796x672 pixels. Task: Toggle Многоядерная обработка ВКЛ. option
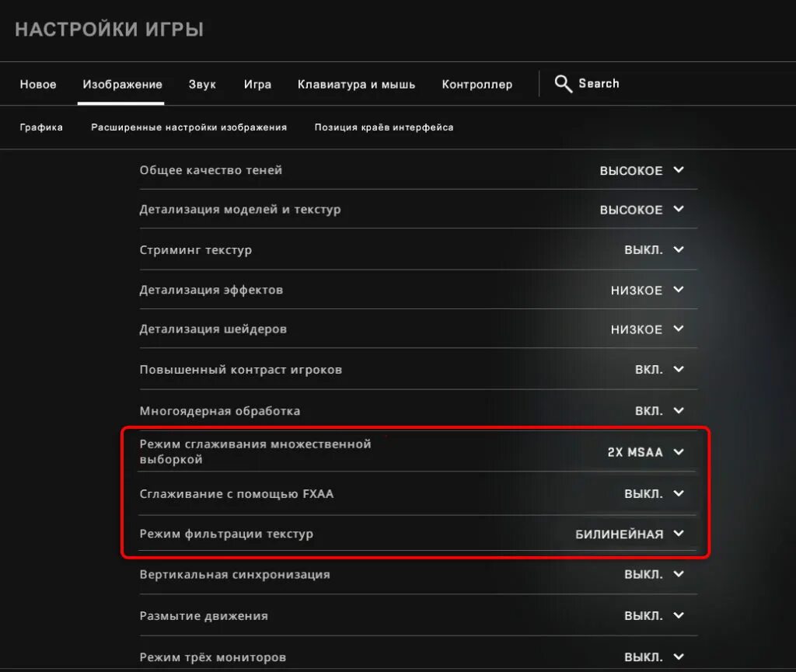pyautogui.click(x=659, y=411)
